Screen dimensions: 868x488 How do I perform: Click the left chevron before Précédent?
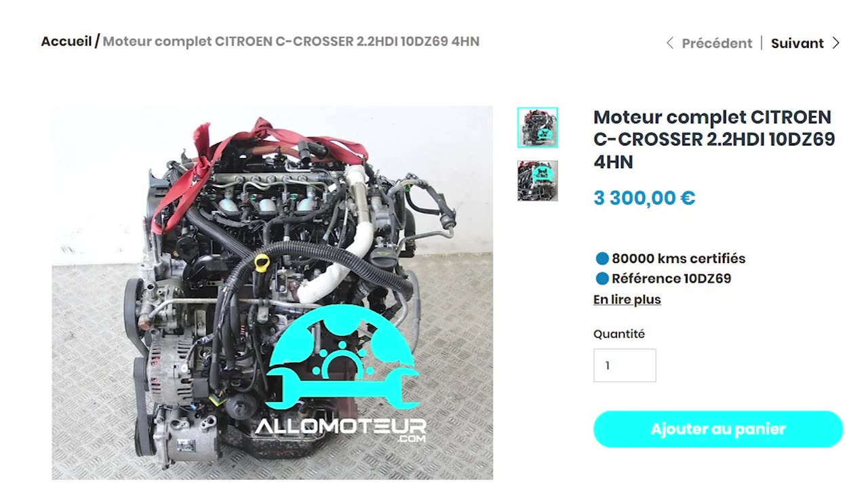click(x=670, y=43)
